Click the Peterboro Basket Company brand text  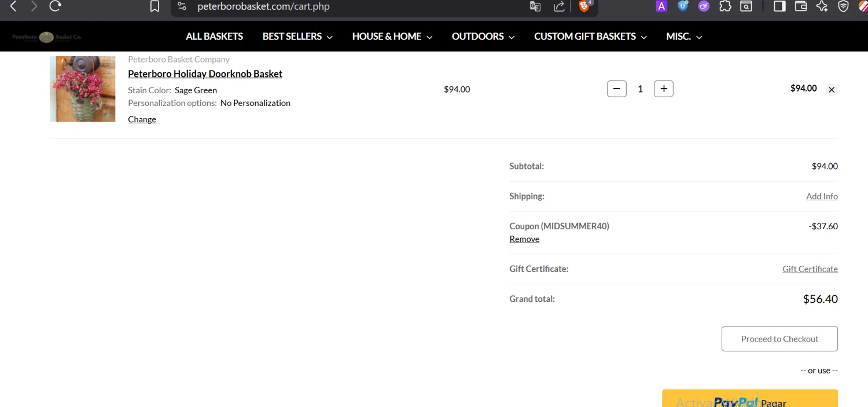point(179,59)
